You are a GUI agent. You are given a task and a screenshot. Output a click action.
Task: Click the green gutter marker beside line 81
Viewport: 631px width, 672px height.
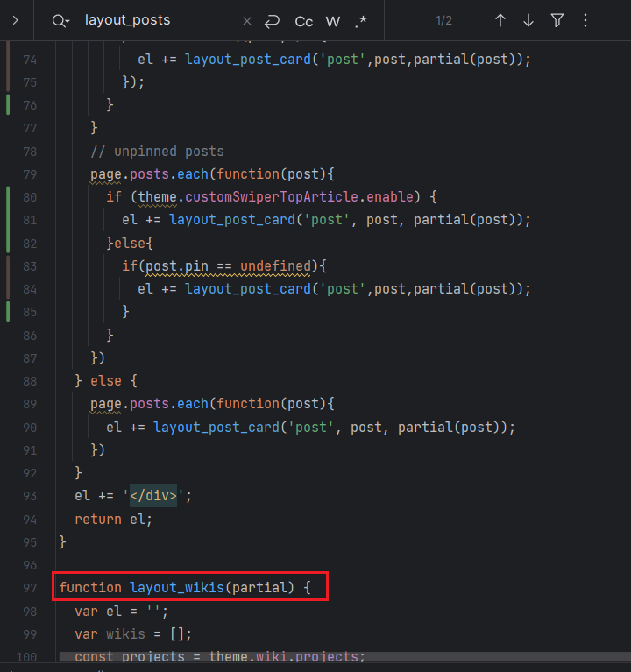click(8, 219)
